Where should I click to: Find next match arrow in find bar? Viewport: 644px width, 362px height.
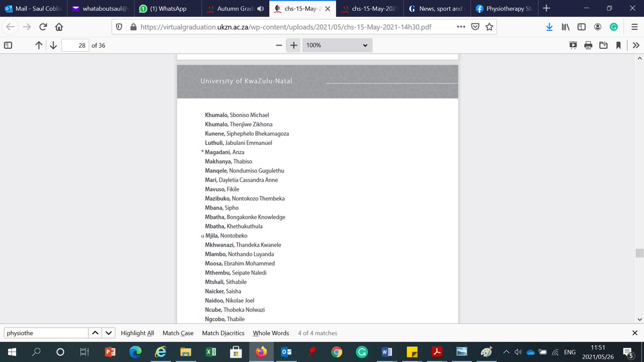[109, 333]
